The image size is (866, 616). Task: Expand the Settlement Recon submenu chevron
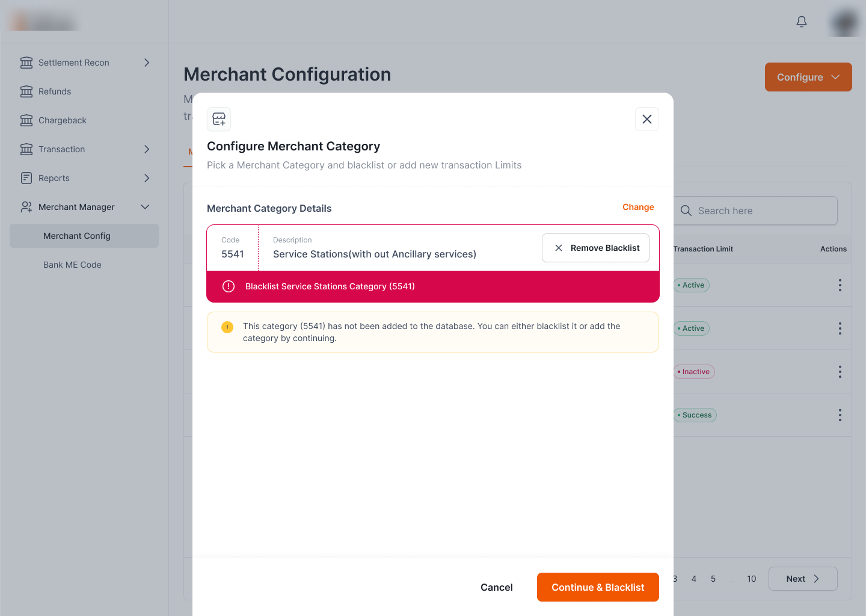[147, 63]
